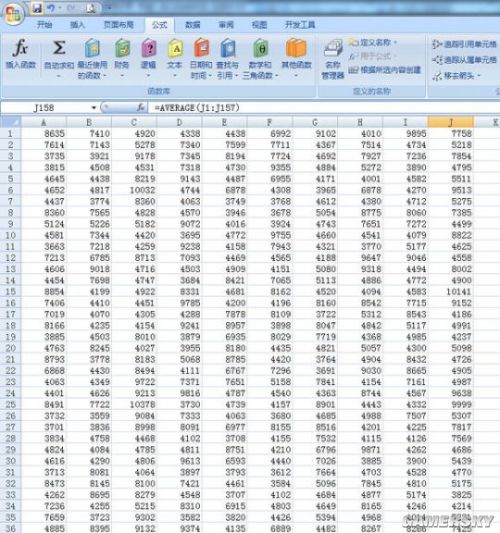This screenshot has height=533, width=500.
Task: Select row 15 header
Action: [11, 291]
